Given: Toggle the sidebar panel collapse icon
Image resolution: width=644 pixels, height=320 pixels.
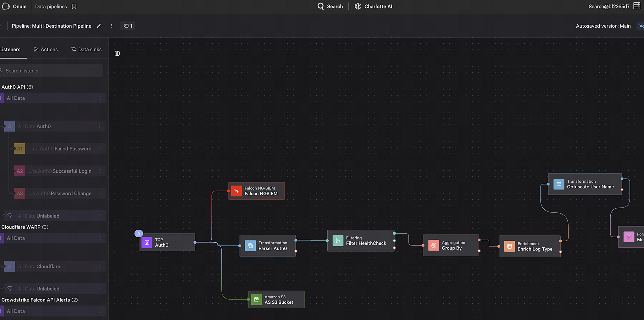Looking at the screenshot, I should click(117, 53).
